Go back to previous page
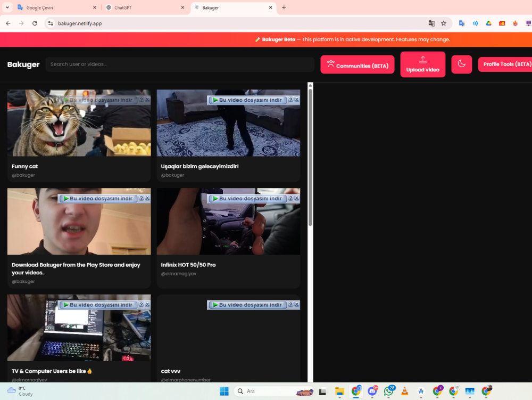 tap(8, 23)
